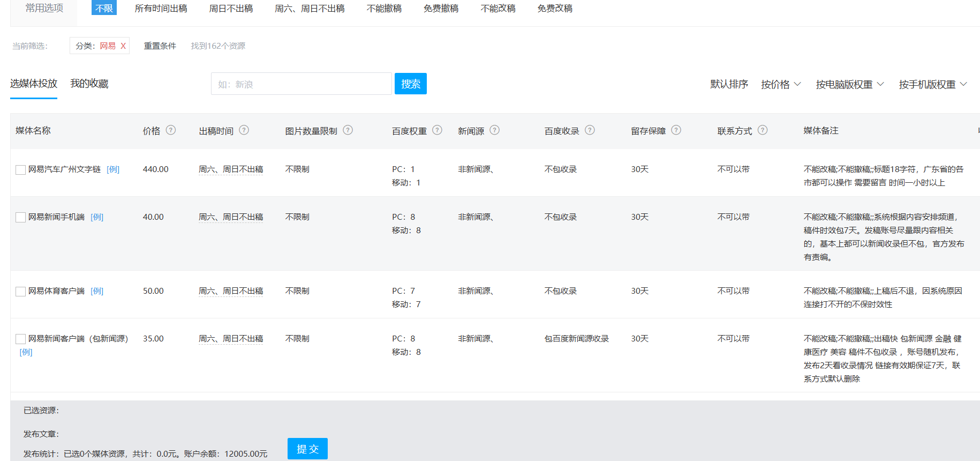
Task: Focus the media search input field
Action: point(301,84)
